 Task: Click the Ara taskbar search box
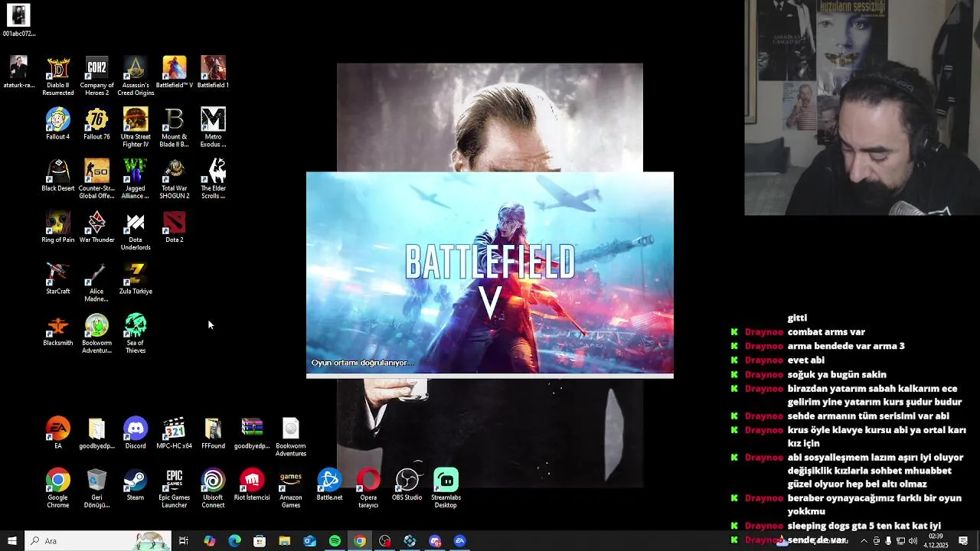98,541
